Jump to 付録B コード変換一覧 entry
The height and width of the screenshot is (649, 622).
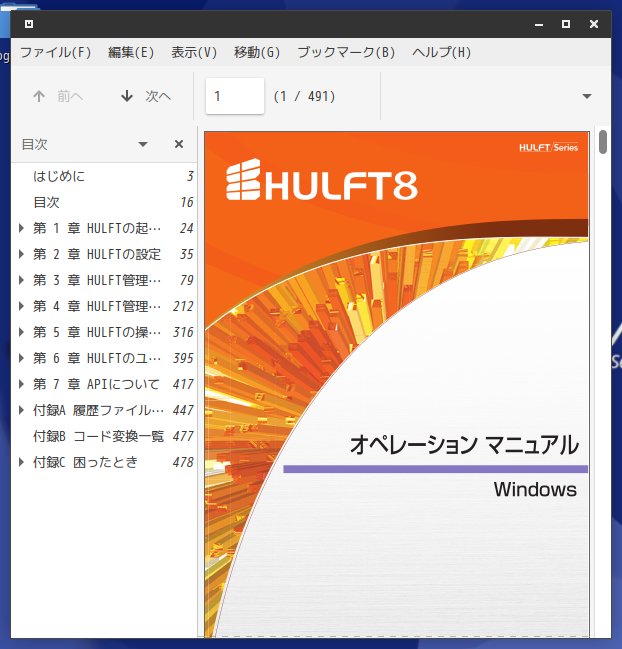(105, 436)
